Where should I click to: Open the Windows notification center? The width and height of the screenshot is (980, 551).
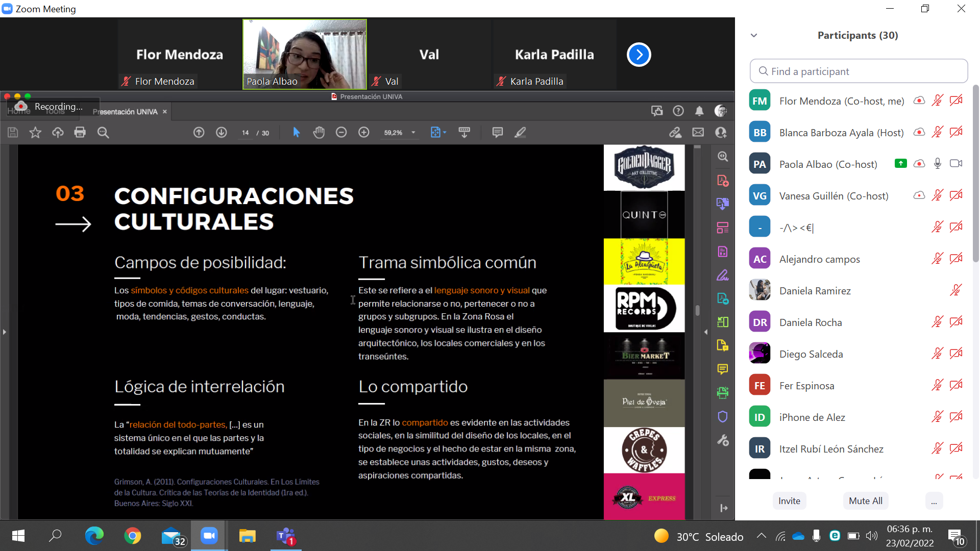[957, 537]
